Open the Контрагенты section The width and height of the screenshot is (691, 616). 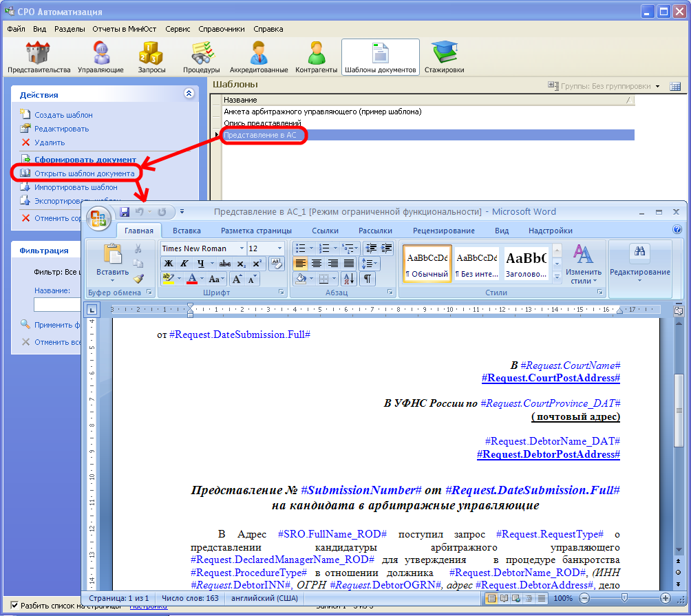click(316, 57)
